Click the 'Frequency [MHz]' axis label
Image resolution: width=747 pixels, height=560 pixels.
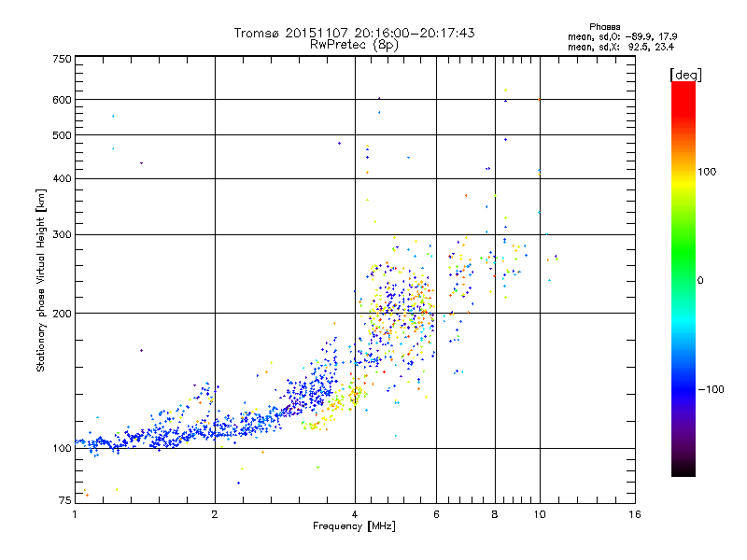tap(354, 526)
